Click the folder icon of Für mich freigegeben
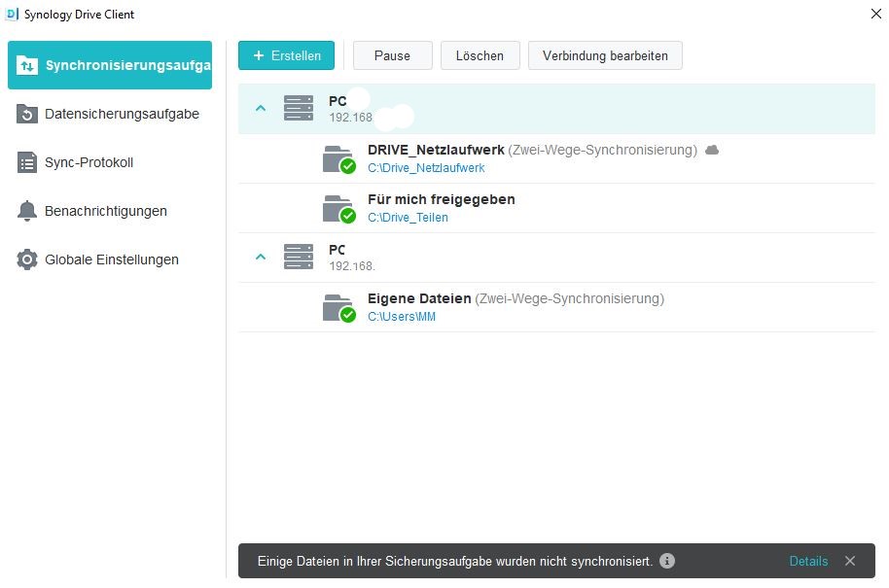The width and height of the screenshot is (889, 588). tap(338, 208)
